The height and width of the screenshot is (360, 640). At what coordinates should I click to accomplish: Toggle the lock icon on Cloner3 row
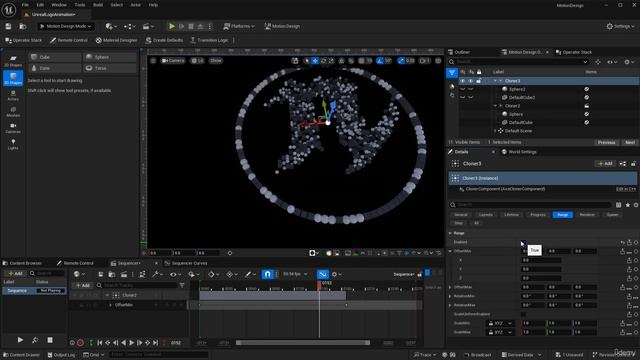click(478, 81)
